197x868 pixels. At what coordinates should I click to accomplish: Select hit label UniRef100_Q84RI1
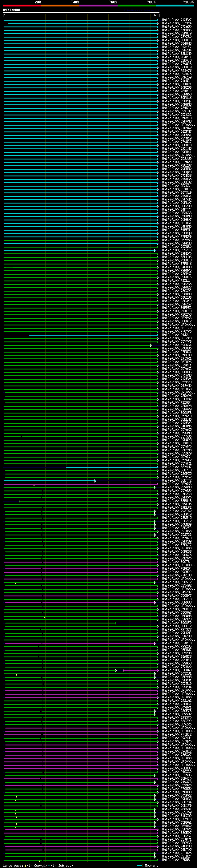(176, 57)
